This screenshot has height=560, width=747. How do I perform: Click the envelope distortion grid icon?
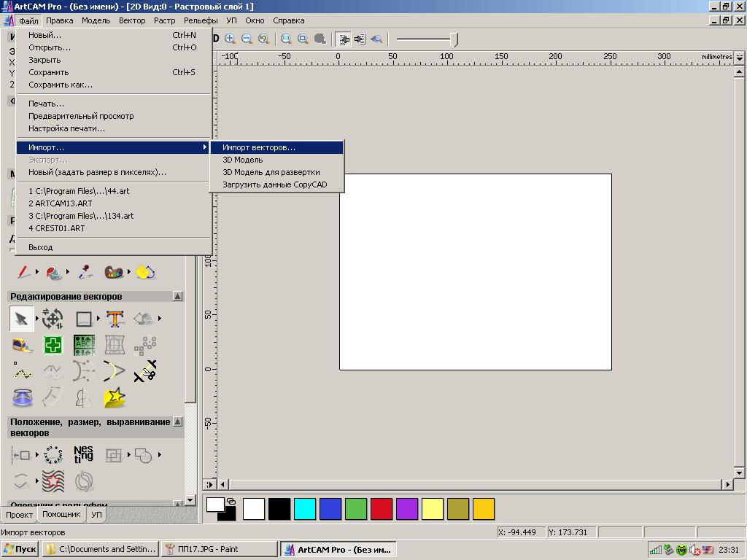(115, 345)
